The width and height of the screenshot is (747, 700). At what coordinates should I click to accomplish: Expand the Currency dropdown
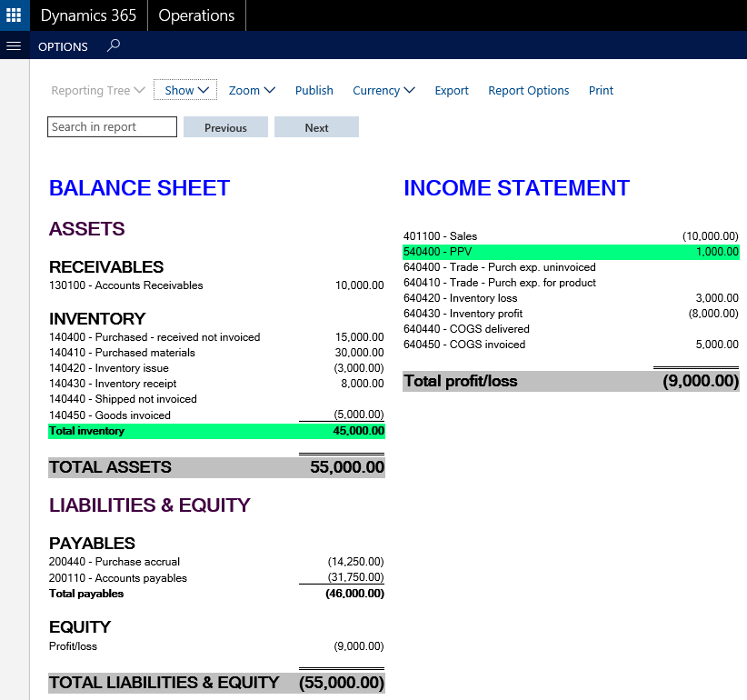coord(383,90)
